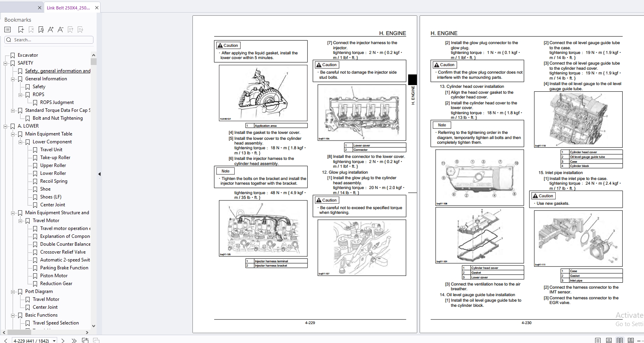Open the Shoes (LF) bookmark

point(50,197)
